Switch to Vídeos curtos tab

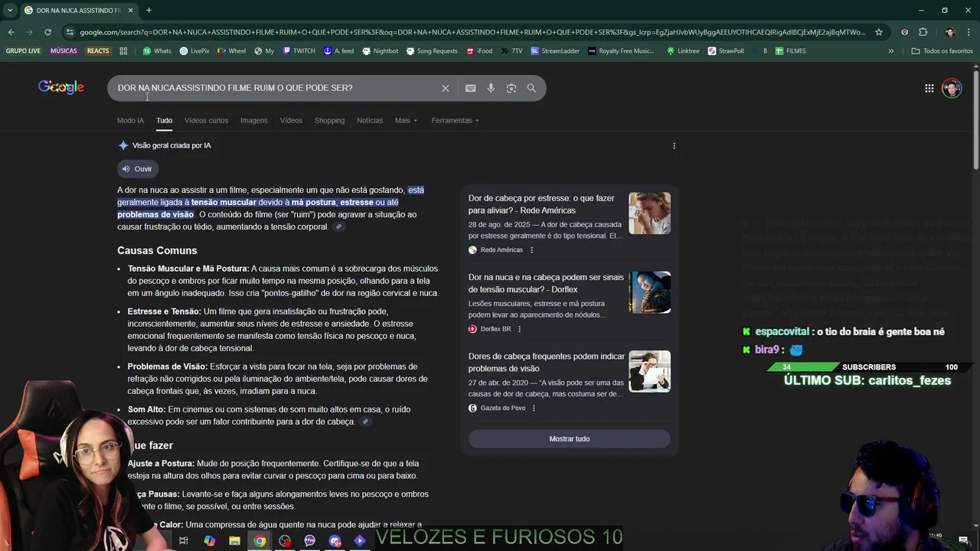pyautogui.click(x=206, y=120)
